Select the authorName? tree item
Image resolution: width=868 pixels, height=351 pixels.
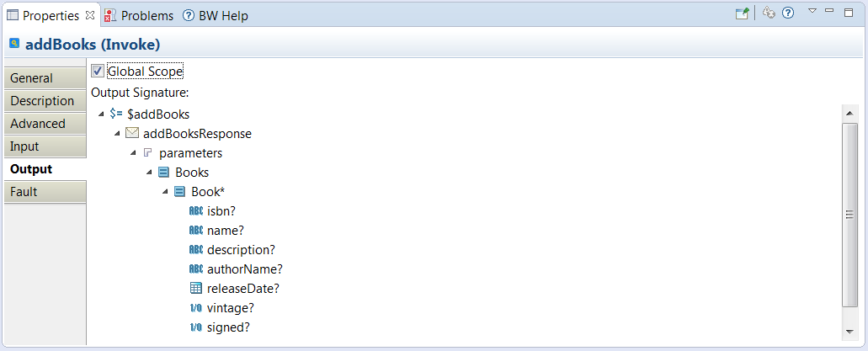[x=244, y=269]
